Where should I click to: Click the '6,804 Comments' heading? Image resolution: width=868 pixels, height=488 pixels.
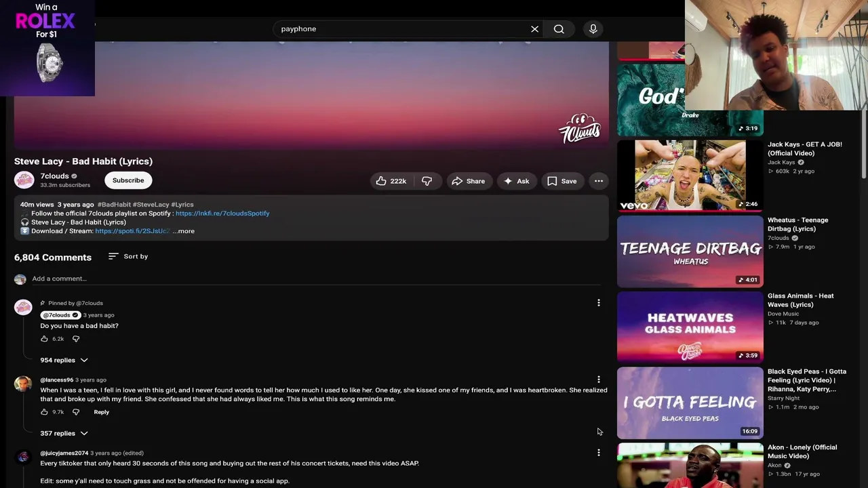tap(53, 258)
